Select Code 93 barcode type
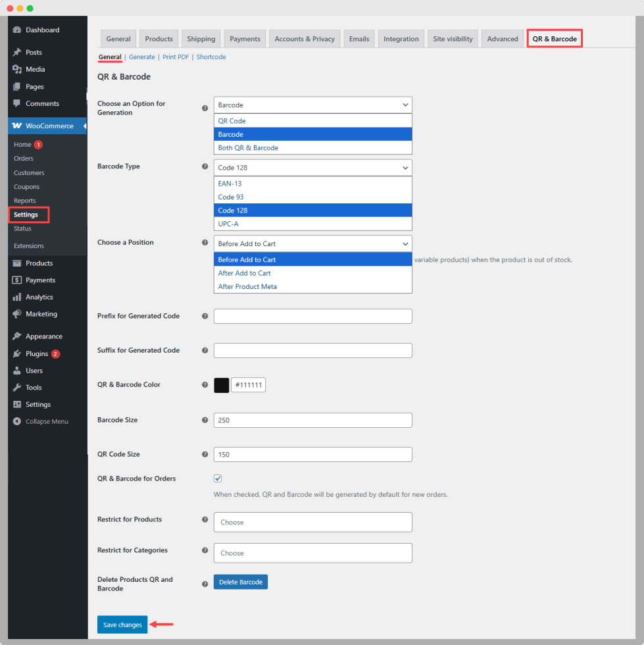Screen dimensions: 644x645 point(313,197)
